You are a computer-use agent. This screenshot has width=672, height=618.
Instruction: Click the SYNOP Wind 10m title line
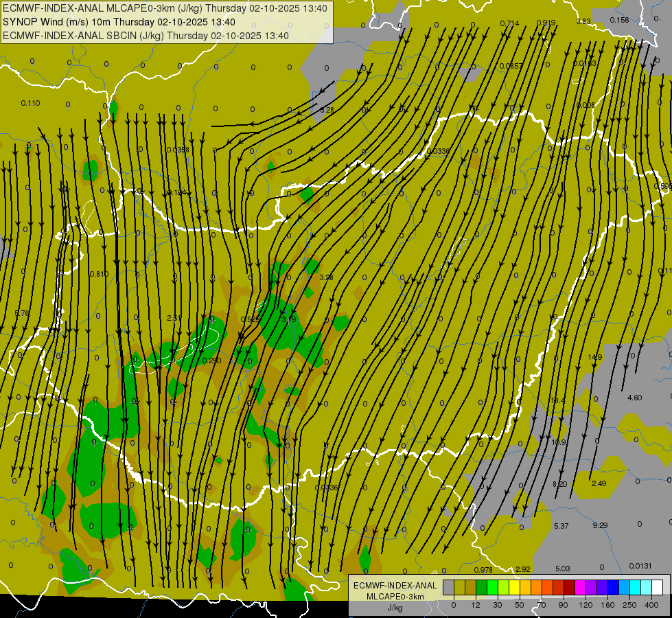(x=119, y=22)
